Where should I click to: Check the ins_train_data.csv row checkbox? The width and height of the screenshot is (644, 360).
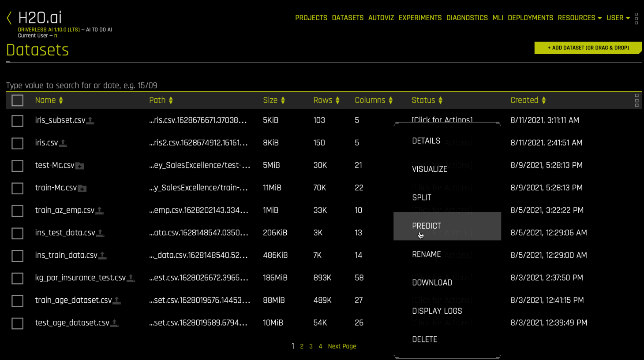pos(17,256)
